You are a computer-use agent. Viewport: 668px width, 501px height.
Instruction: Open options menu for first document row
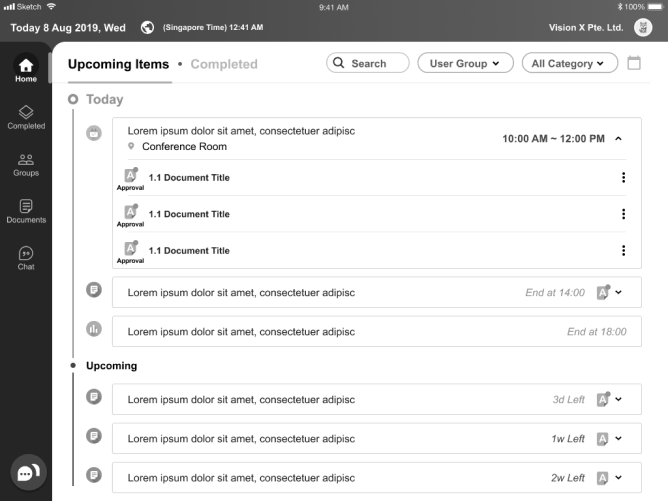623,178
